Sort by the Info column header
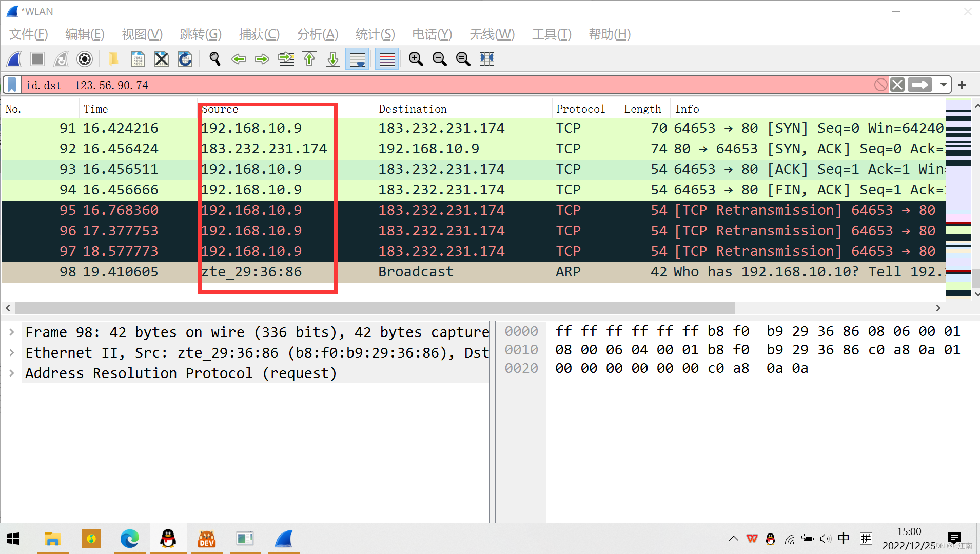Screen dimensions: 980x554 pyautogui.click(x=808, y=109)
